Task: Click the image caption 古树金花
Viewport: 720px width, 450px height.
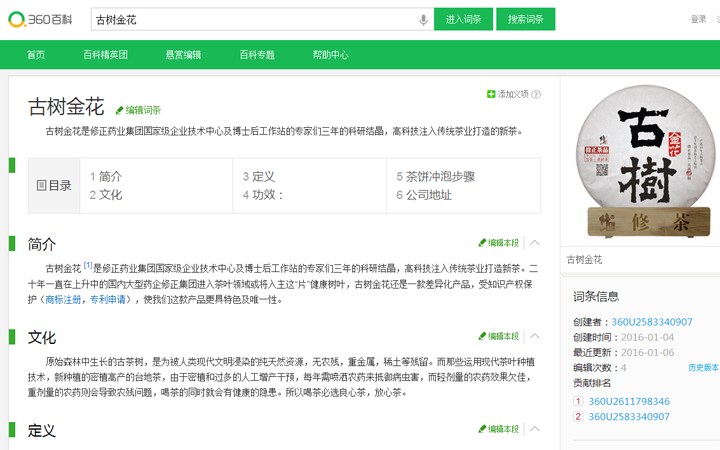Action: [584, 260]
